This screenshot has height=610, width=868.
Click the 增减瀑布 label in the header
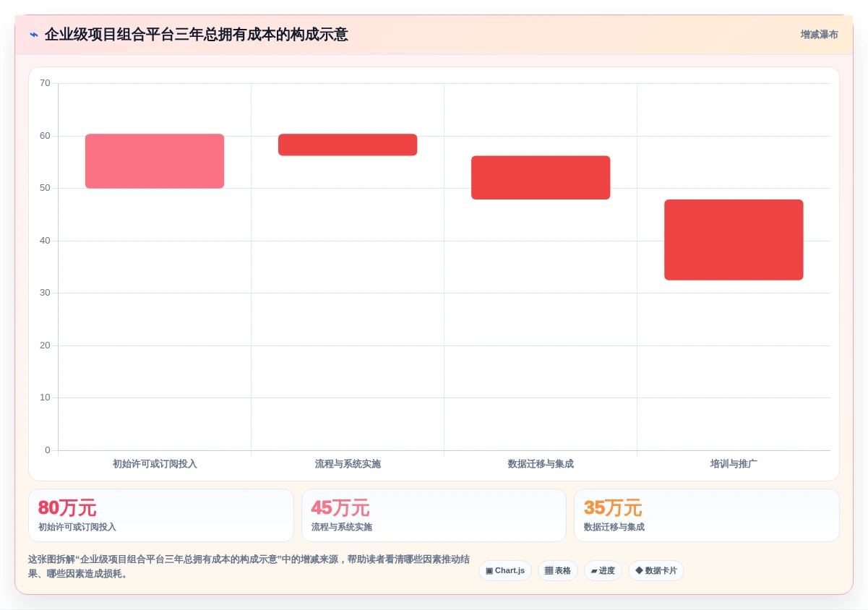tap(819, 35)
